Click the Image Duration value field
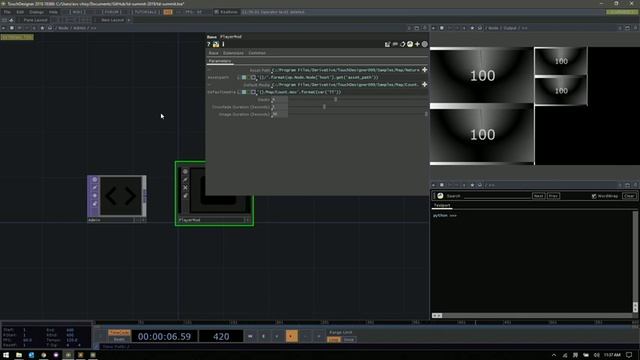640x360 pixels. [x=280, y=114]
